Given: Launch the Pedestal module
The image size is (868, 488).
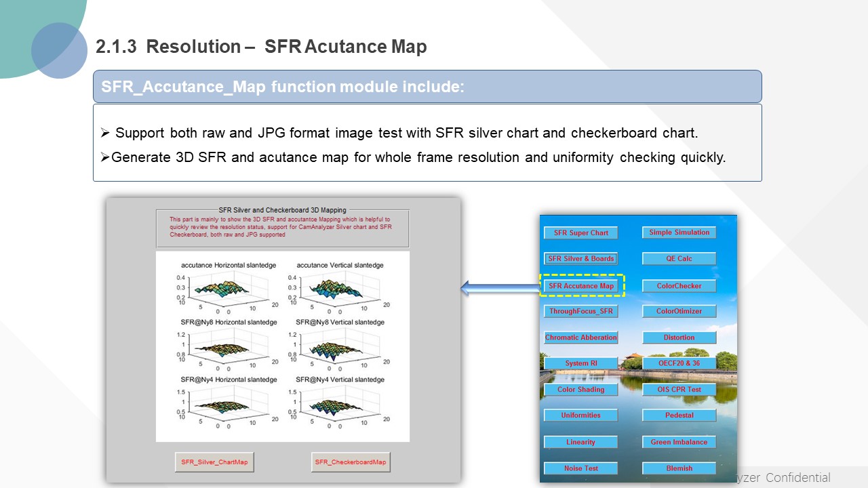Looking at the screenshot, I should point(679,415).
